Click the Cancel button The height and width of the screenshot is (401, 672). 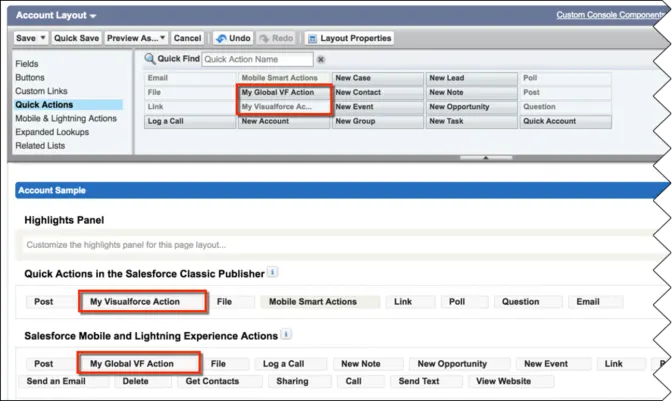187,38
